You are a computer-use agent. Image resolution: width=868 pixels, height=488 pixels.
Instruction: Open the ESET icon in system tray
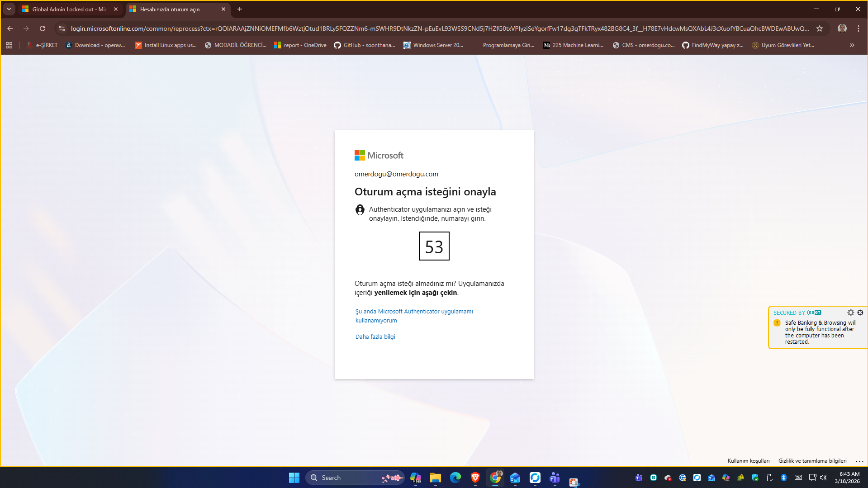click(654, 478)
